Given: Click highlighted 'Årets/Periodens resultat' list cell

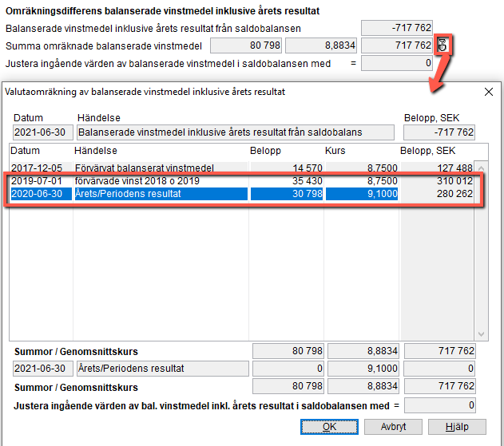Looking at the screenshot, I should point(161,194).
